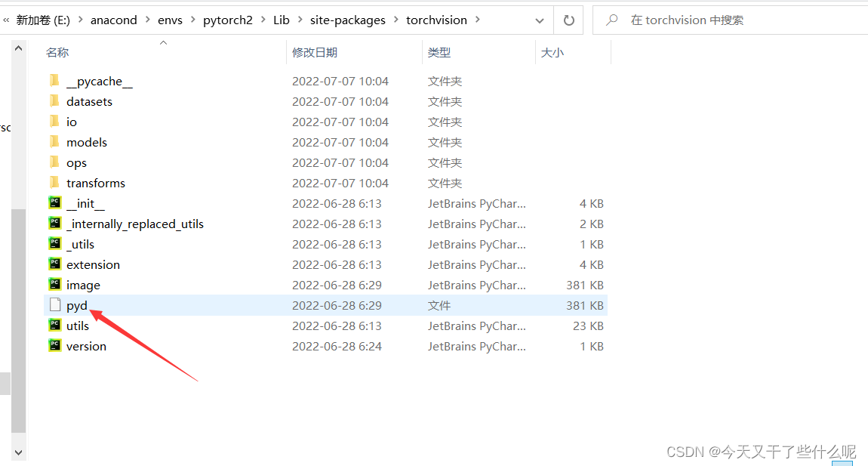Expand chevron after 新加卷 (E:)
Screen dimensions: 868x466
(x=80, y=20)
